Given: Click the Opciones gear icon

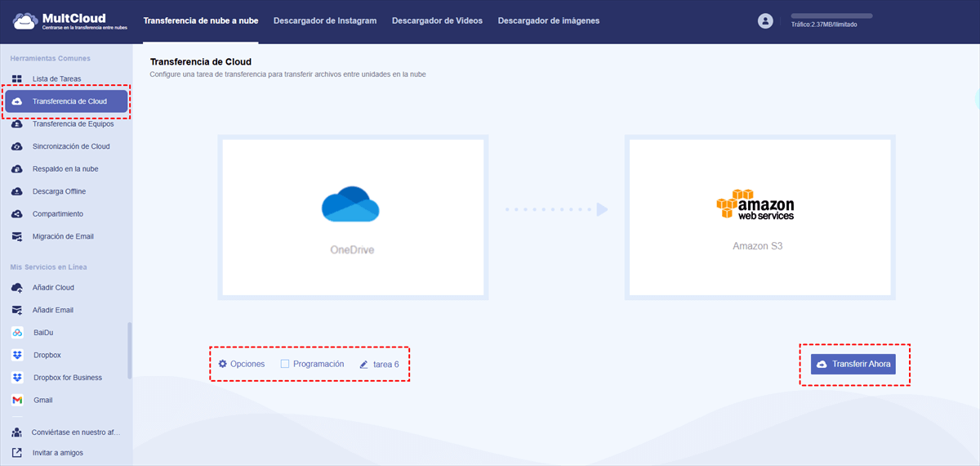Looking at the screenshot, I should pyautogui.click(x=222, y=364).
